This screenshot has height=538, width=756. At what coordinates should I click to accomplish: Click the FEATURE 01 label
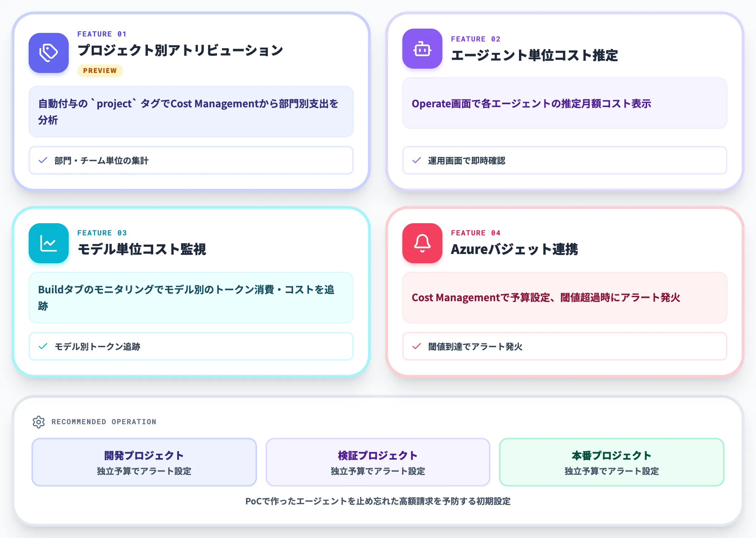(102, 34)
